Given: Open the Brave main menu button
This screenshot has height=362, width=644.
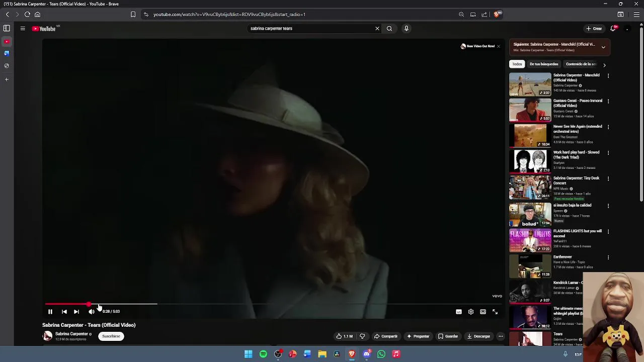Looking at the screenshot, I should [x=636, y=15].
